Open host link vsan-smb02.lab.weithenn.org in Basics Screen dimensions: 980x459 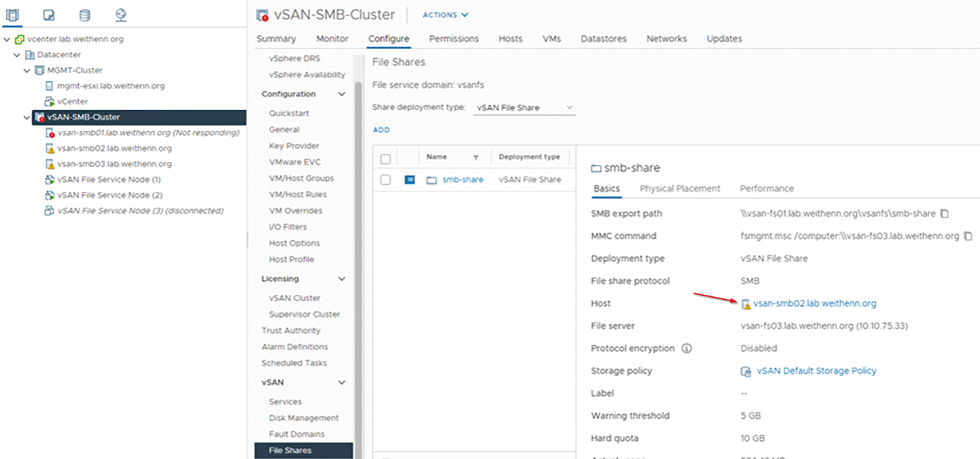click(815, 303)
